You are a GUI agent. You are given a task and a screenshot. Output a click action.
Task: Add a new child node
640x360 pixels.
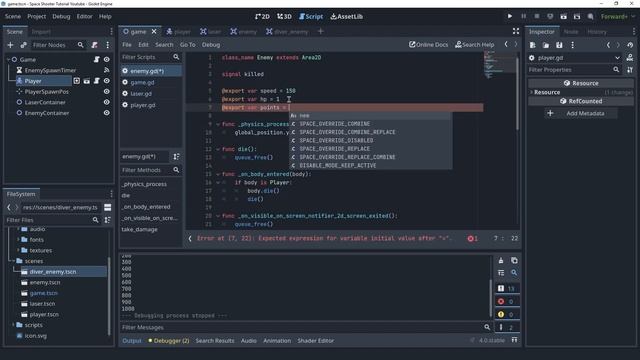(x=11, y=45)
